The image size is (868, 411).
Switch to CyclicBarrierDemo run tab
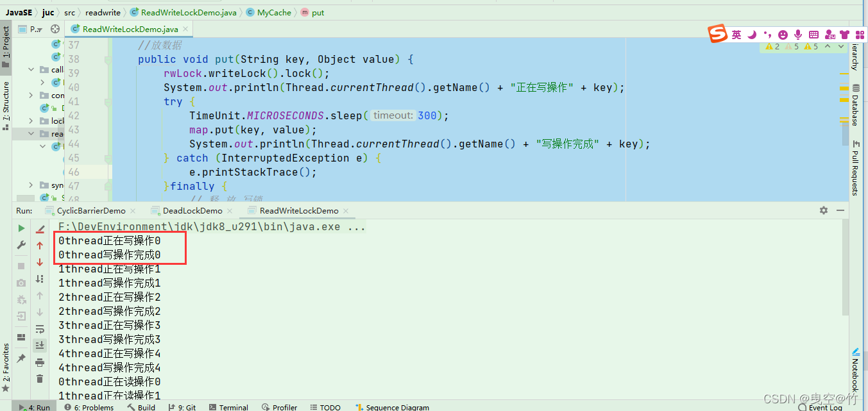point(91,210)
